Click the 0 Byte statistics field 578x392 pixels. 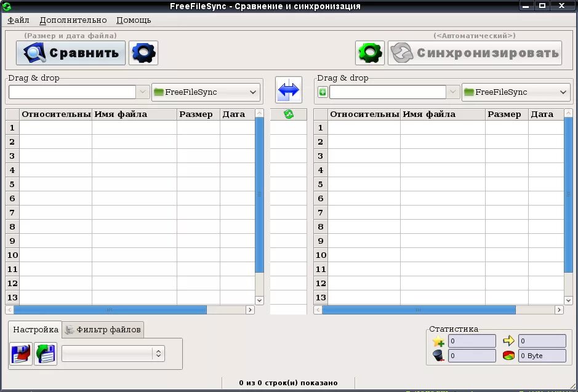[x=542, y=356]
